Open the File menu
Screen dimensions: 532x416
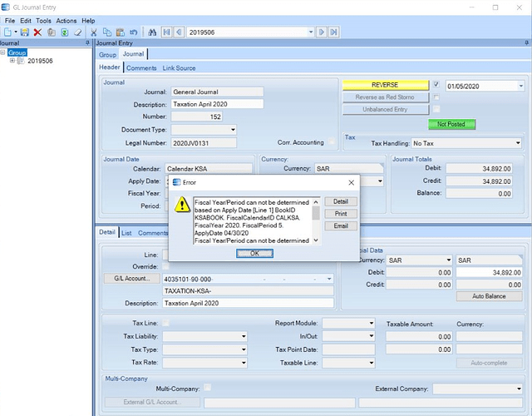coord(10,21)
